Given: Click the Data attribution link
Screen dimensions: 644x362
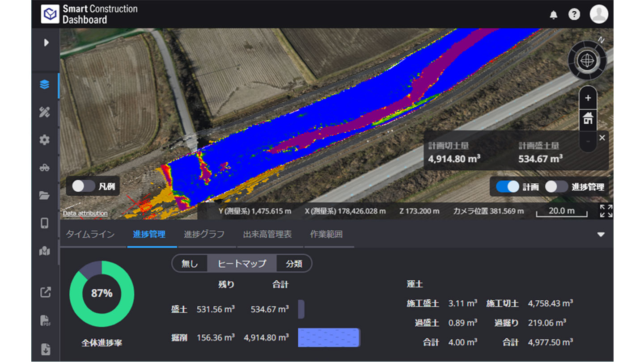Looking at the screenshot, I should [x=85, y=213].
